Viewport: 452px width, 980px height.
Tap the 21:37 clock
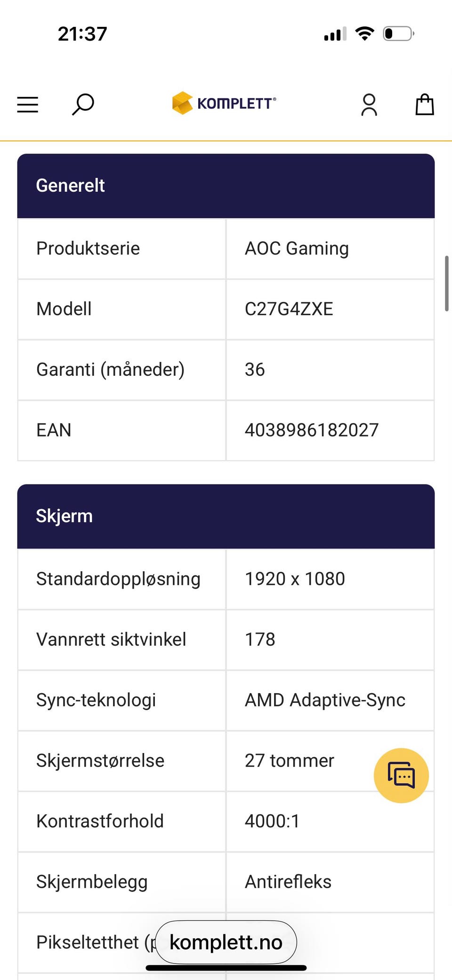click(x=82, y=34)
